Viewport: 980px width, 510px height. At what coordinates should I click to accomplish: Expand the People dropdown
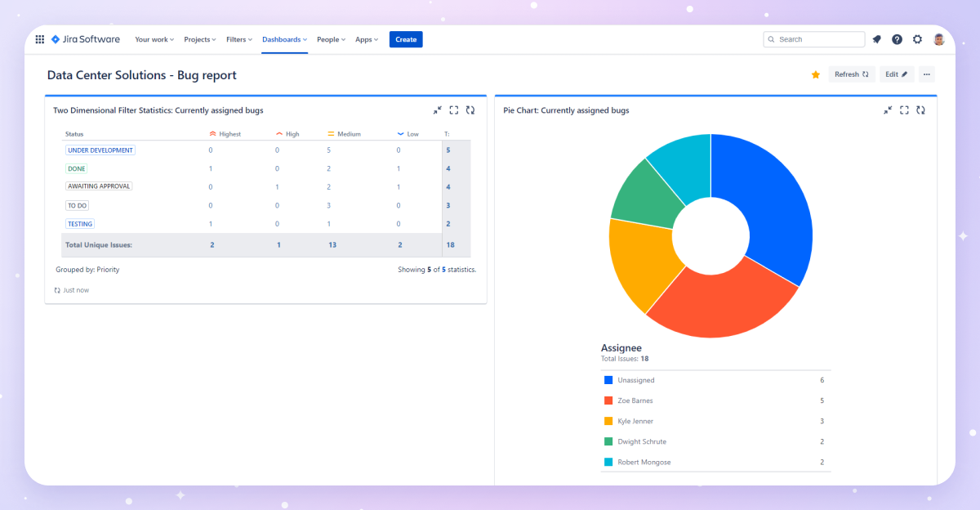click(331, 39)
